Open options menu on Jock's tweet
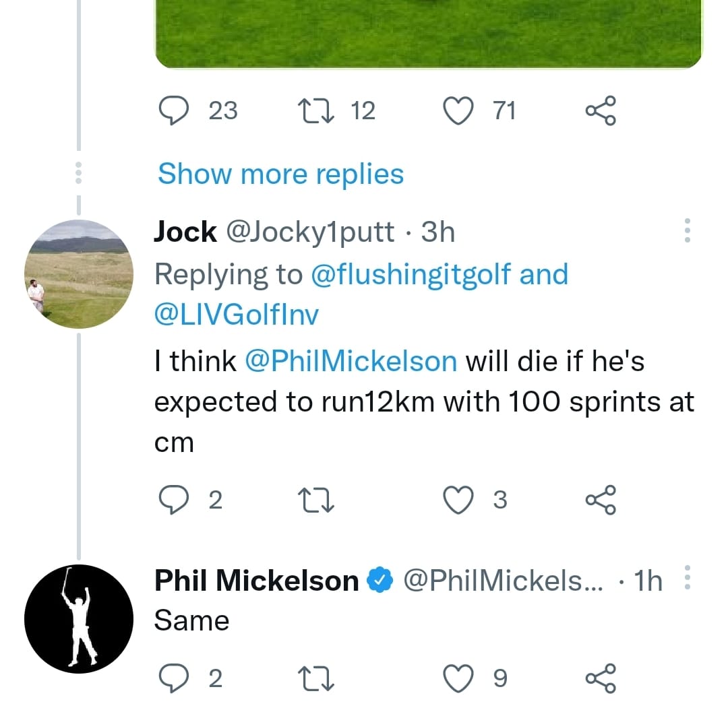 tap(688, 230)
